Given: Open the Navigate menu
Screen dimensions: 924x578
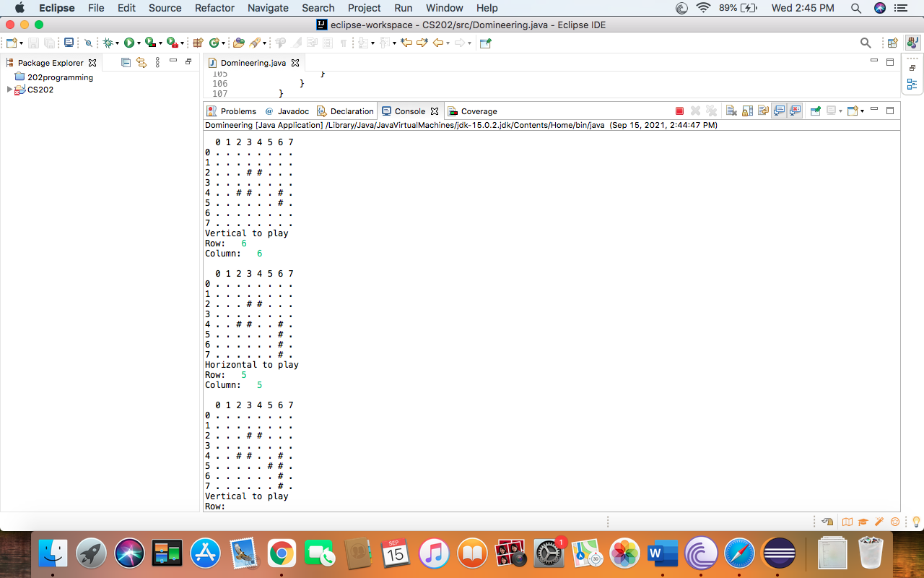Looking at the screenshot, I should click(x=268, y=8).
